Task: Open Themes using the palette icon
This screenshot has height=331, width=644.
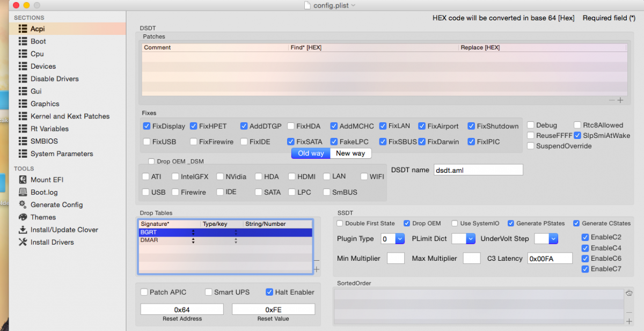Action: pyautogui.click(x=23, y=217)
